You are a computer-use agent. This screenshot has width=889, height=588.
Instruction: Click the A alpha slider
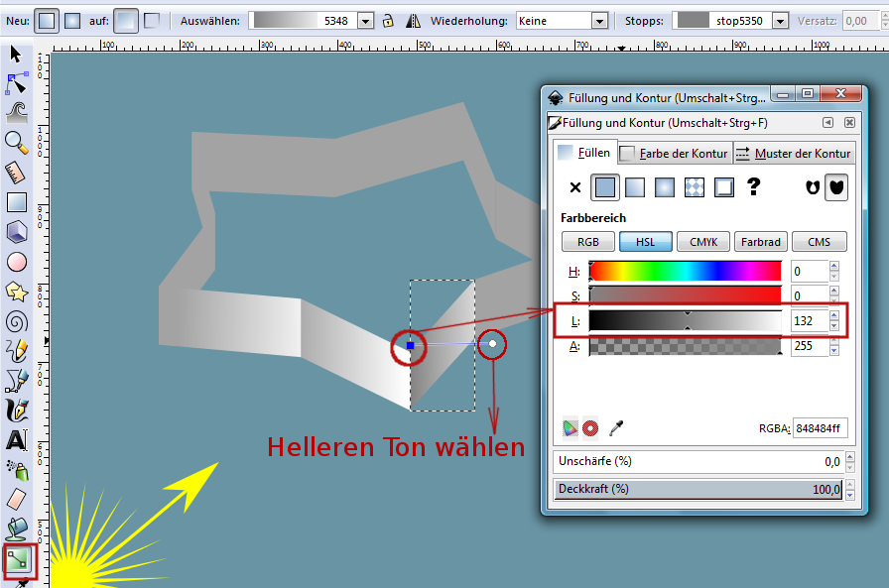pos(685,345)
